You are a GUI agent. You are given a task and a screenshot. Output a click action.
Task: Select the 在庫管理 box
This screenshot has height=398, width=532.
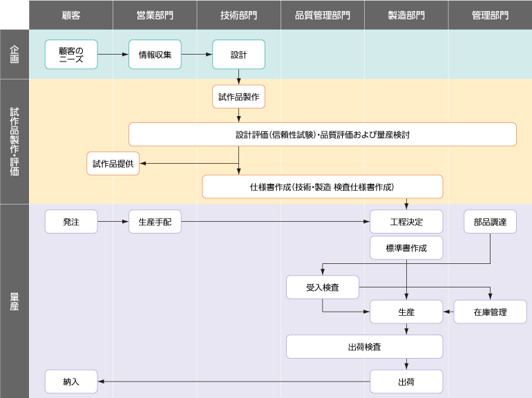(490, 312)
